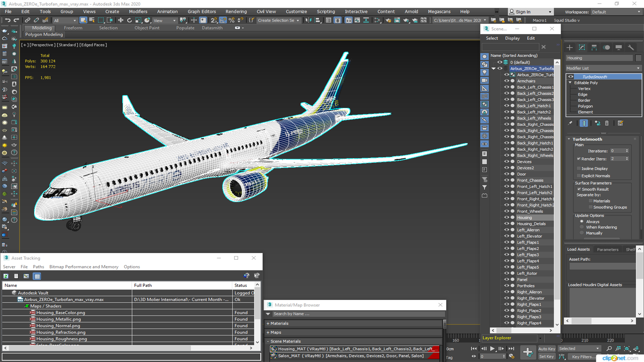644x362 pixels.
Task: Open Select by Name list icon
Action: [x=92, y=20]
